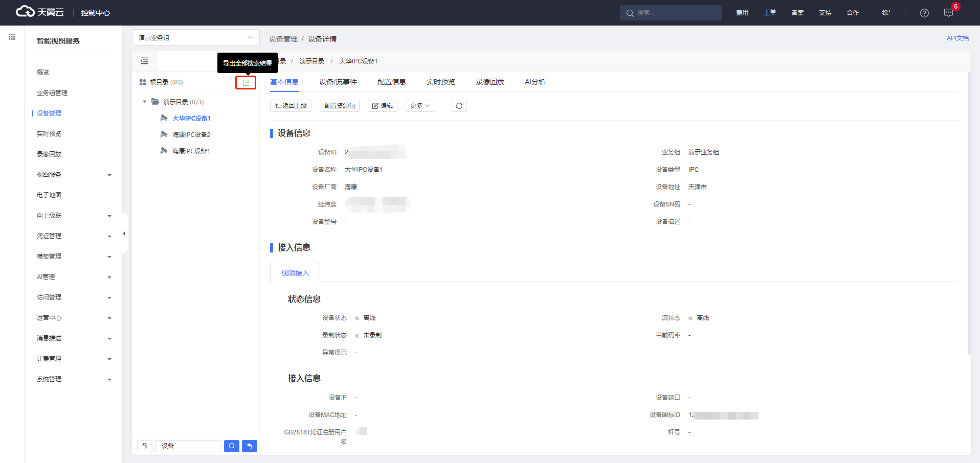The width and height of the screenshot is (980, 463).
Task: Click the blue search icon at tree bottom
Action: coord(231,446)
